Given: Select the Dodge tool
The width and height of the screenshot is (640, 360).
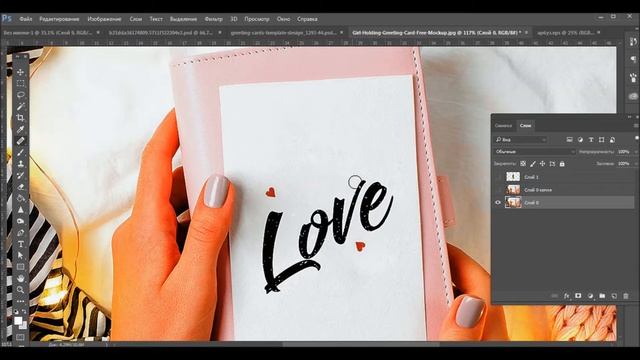Looking at the screenshot, I should pyautogui.click(x=20, y=221).
